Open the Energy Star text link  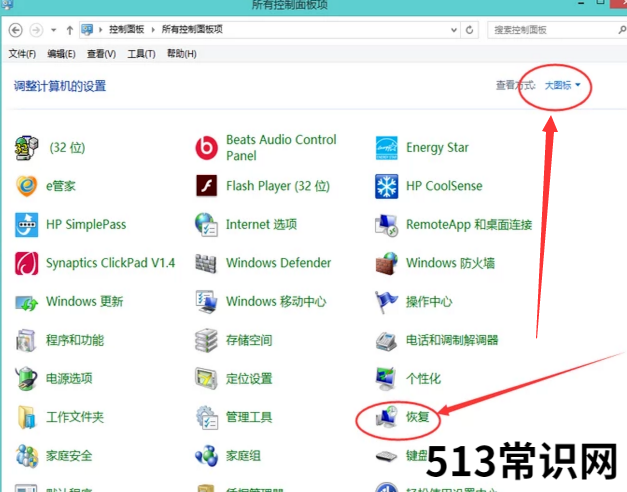(x=437, y=148)
